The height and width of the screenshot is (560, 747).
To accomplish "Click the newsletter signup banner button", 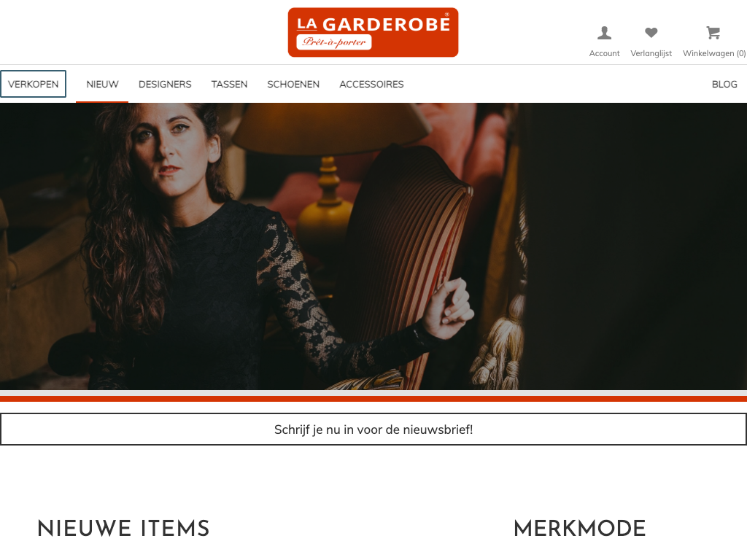I will [x=373, y=429].
